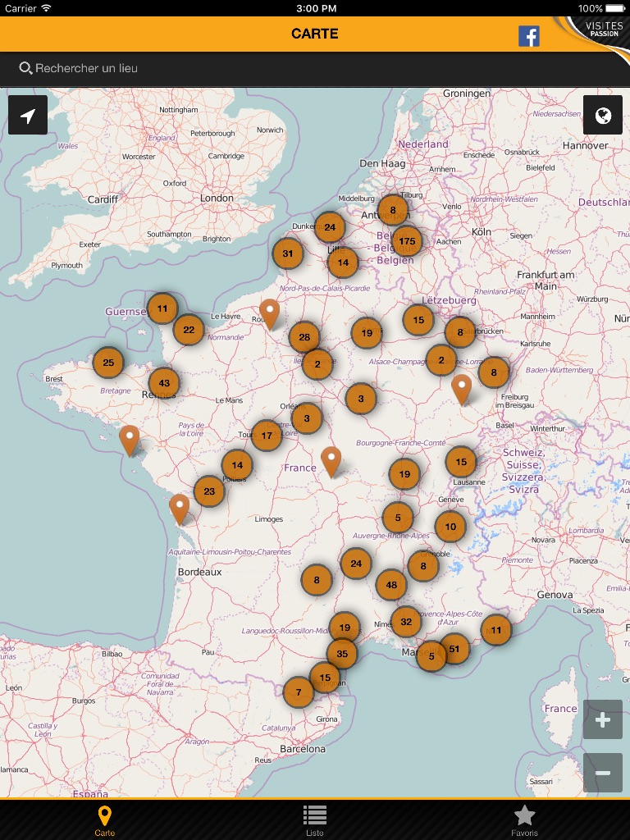Open the 22 cluster in Normandie
Screen dimensions: 630x840
(189, 330)
